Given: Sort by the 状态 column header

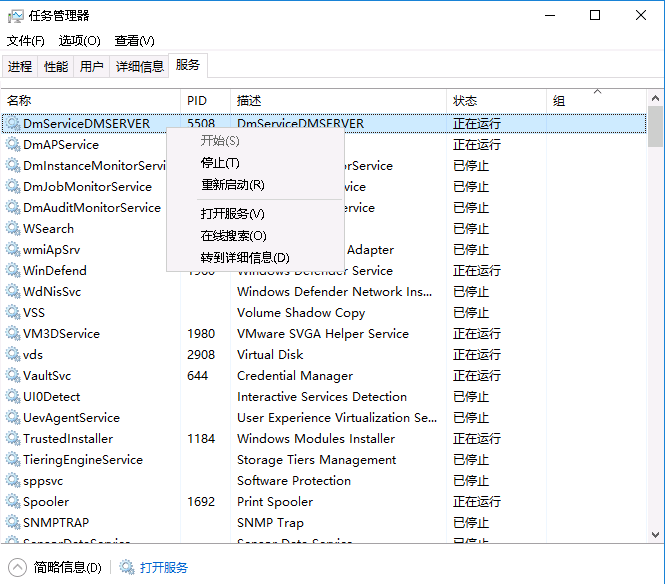Looking at the screenshot, I should tap(497, 101).
